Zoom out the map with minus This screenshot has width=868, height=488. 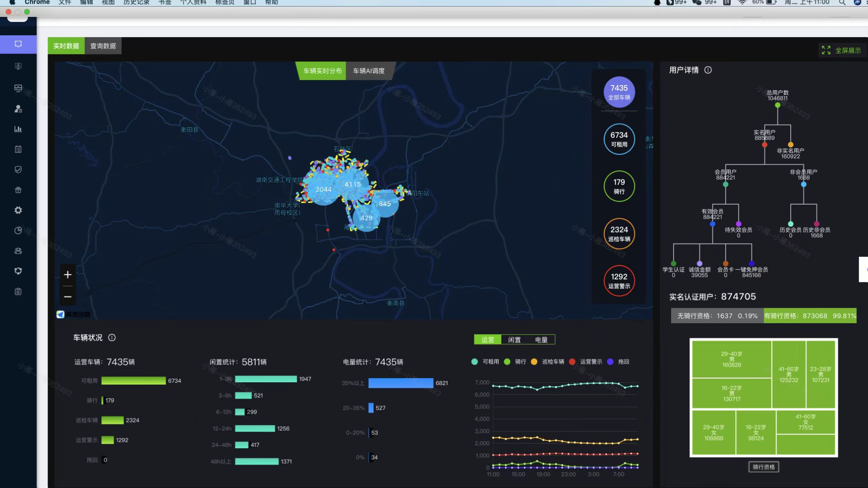[68, 297]
